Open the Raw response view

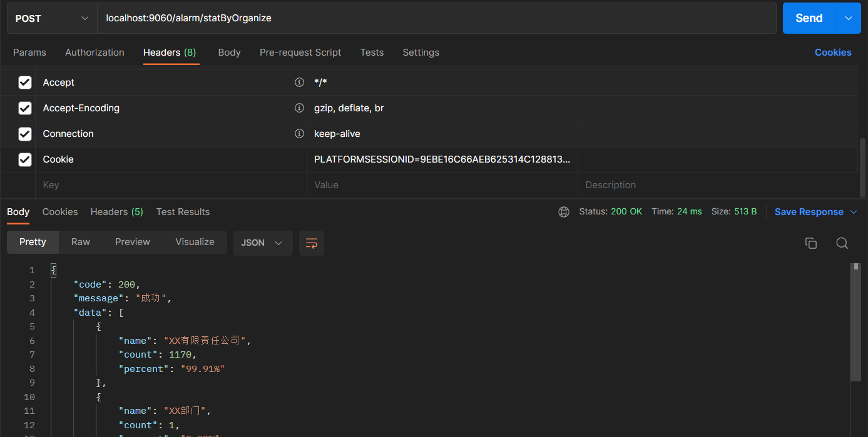[80, 242]
